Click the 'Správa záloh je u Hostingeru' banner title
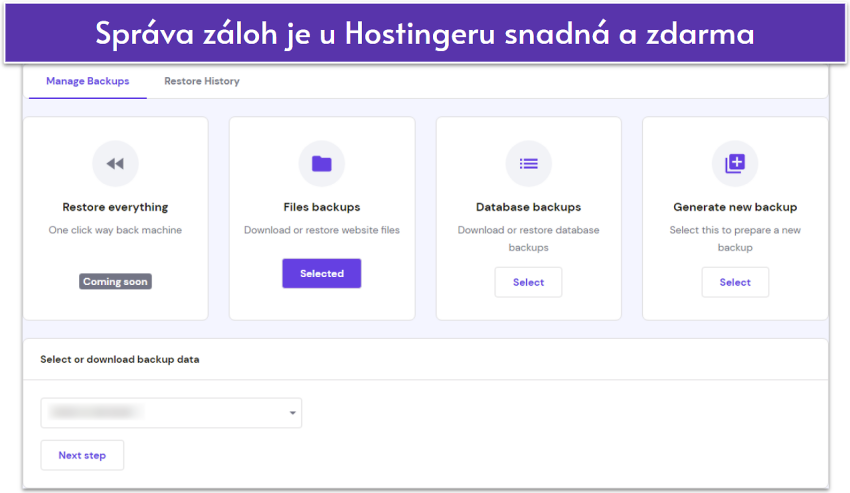This screenshot has height=493, width=850. (x=424, y=34)
